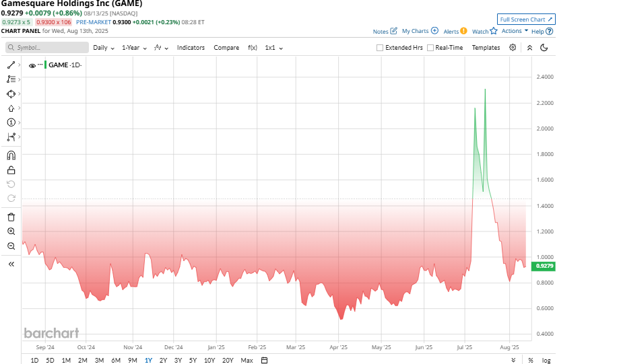Select the 10Y range
This screenshot has width=619, height=364.
tap(209, 360)
